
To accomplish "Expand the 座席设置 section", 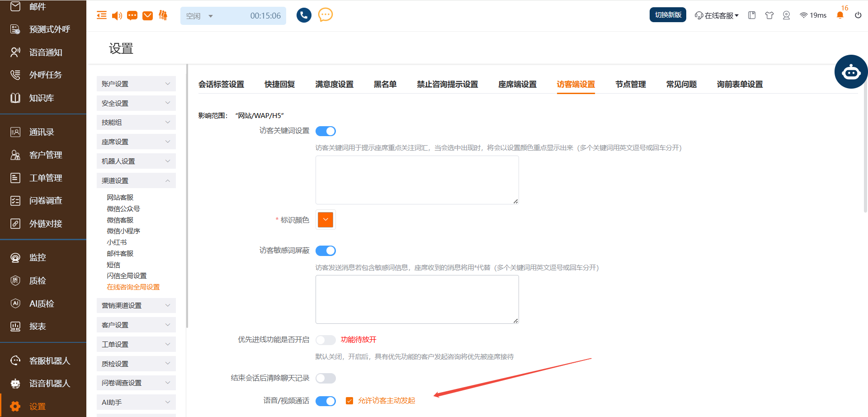I will point(136,142).
